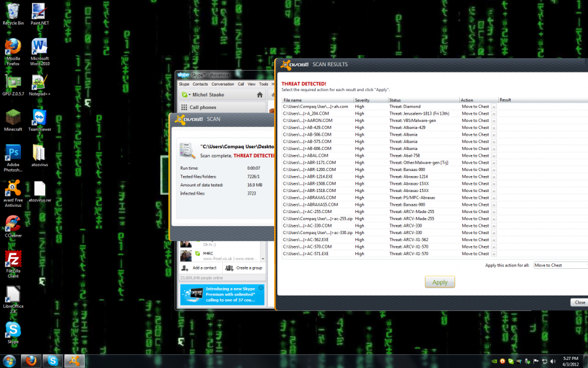Select the Mozilla Firefox desktop icon
This screenshot has width=588, height=368.
point(13,52)
